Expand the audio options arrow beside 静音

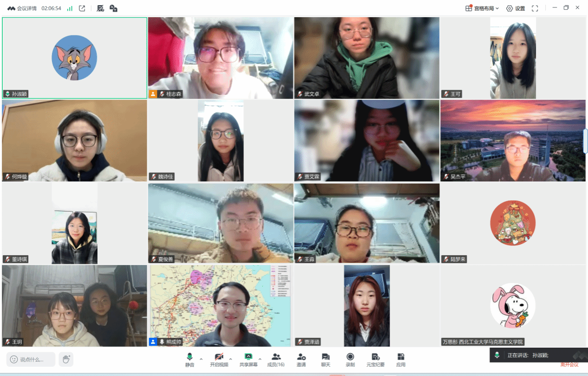click(201, 359)
